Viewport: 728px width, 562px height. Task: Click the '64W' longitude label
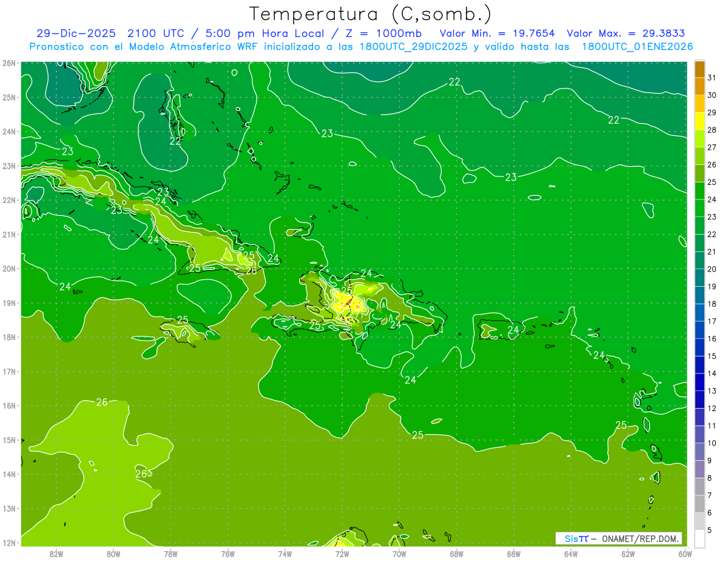tap(571, 554)
